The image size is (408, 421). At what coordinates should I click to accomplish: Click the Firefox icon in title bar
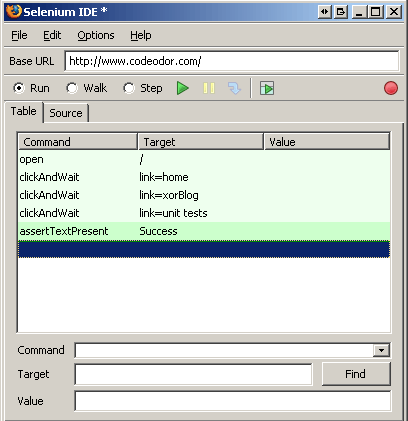pyautogui.click(x=14, y=12)
